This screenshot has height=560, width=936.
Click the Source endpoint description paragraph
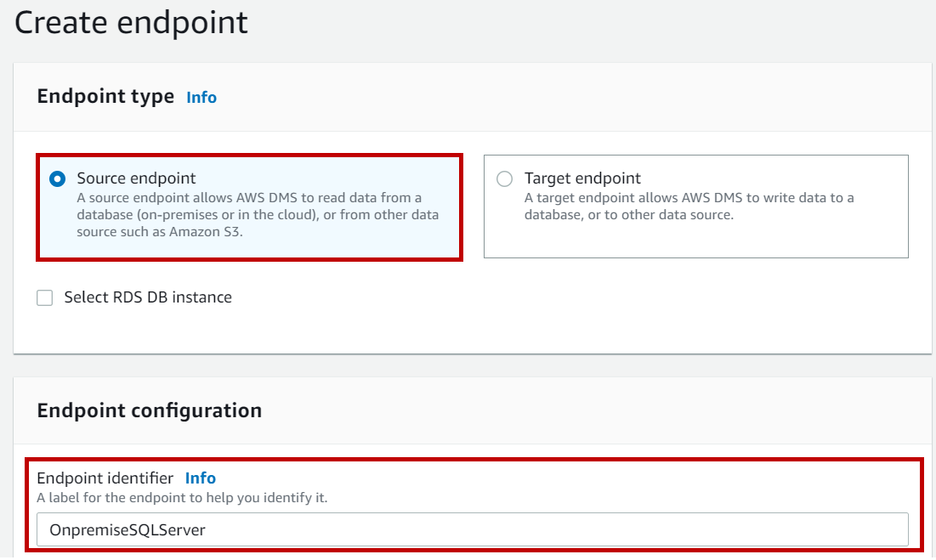[x=257, y=214]
